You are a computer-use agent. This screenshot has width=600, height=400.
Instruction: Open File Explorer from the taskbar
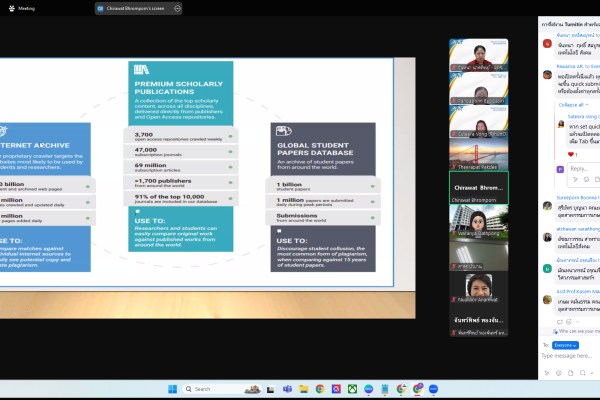coord(304,389)
